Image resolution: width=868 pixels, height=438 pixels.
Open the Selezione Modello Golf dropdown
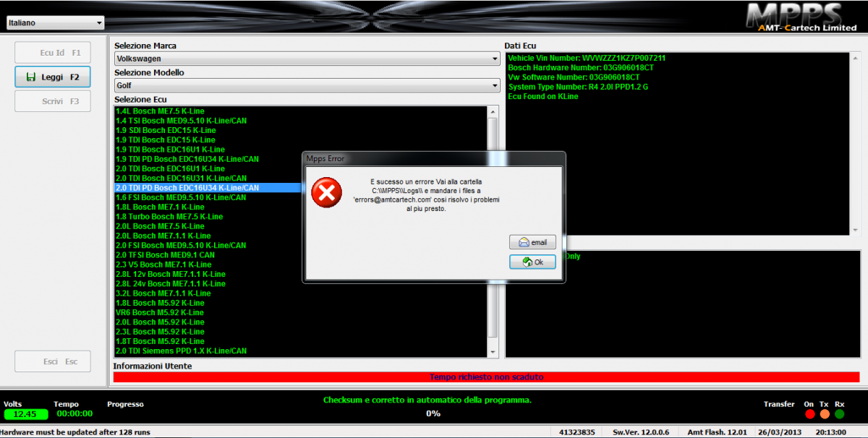coord(307,85)
